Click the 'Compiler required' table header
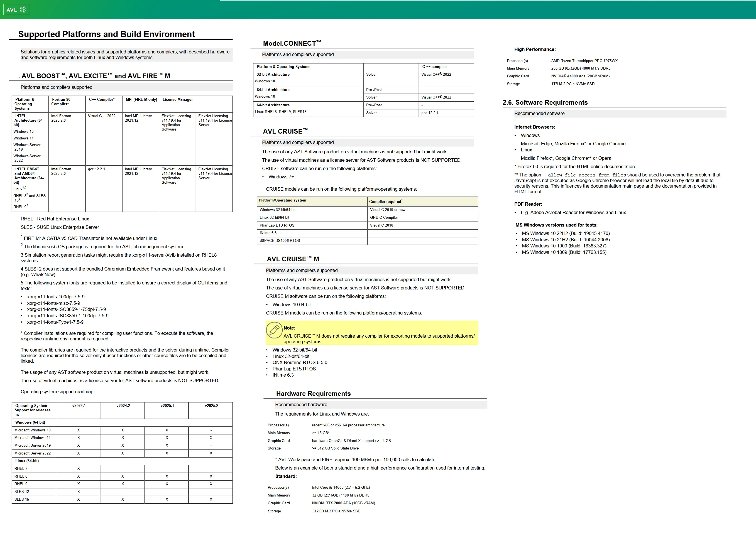 (x=386, y=202)
